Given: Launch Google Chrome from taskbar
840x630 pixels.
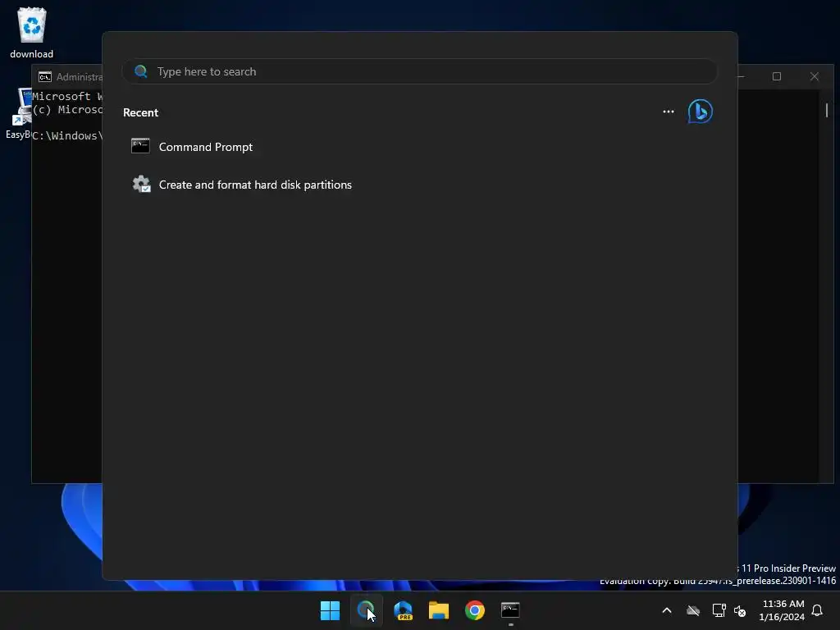Looking at the screenshot, I should 475,610.
